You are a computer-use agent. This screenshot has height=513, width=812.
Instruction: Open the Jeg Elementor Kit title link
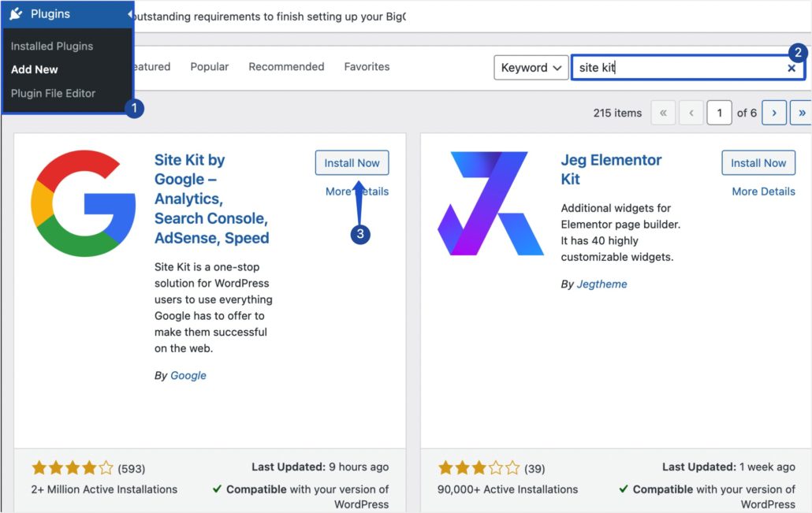tap(611, 169)
